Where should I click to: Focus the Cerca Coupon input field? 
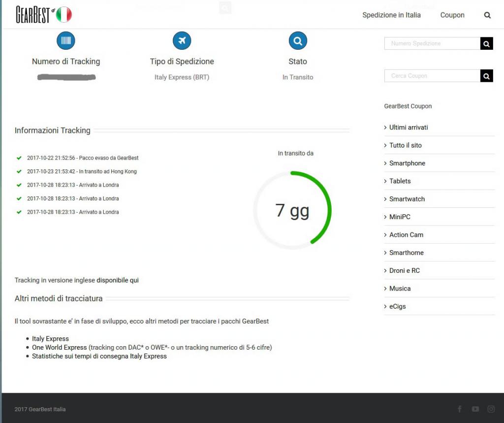tap(432, 76)
